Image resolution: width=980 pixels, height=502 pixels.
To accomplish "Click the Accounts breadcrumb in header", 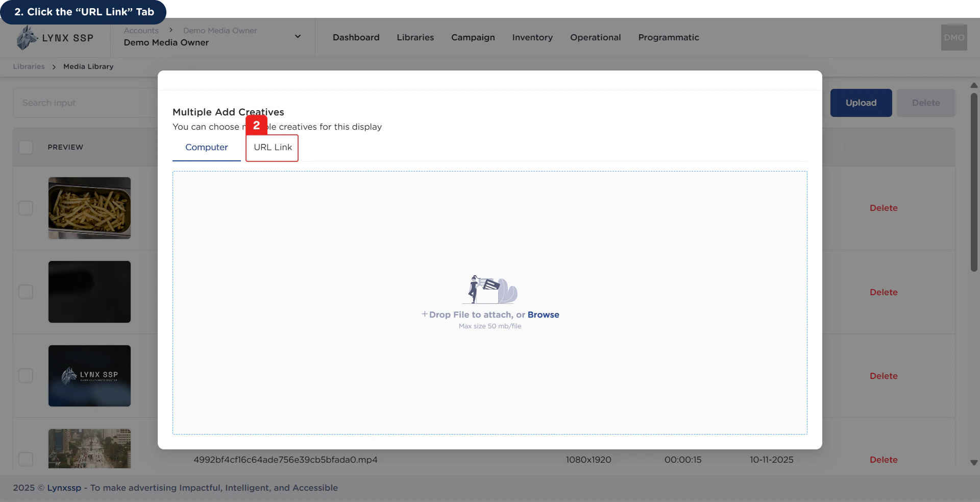I will [x=141, y=31].
